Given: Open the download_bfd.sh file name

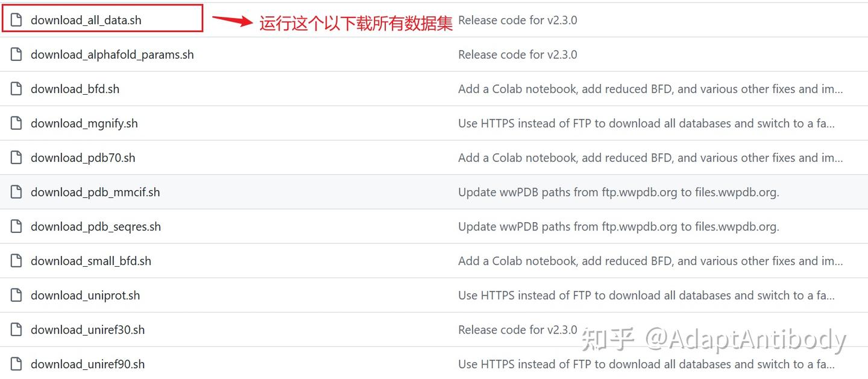Looking at the screenshot, I should [75, 89].
